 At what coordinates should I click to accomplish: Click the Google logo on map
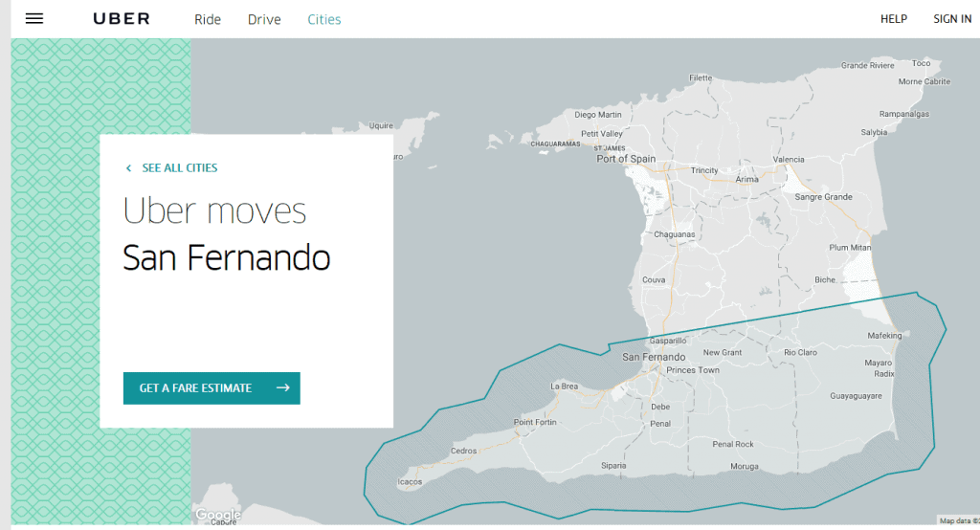point(217,515)
